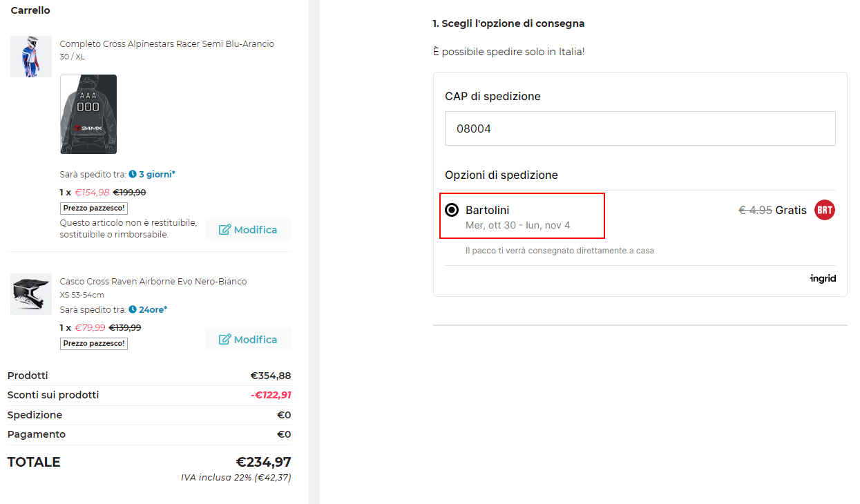Open Casco Cross Raven Airborne Evo title
This screenshot has width=860, height=504.
point(153,281)
